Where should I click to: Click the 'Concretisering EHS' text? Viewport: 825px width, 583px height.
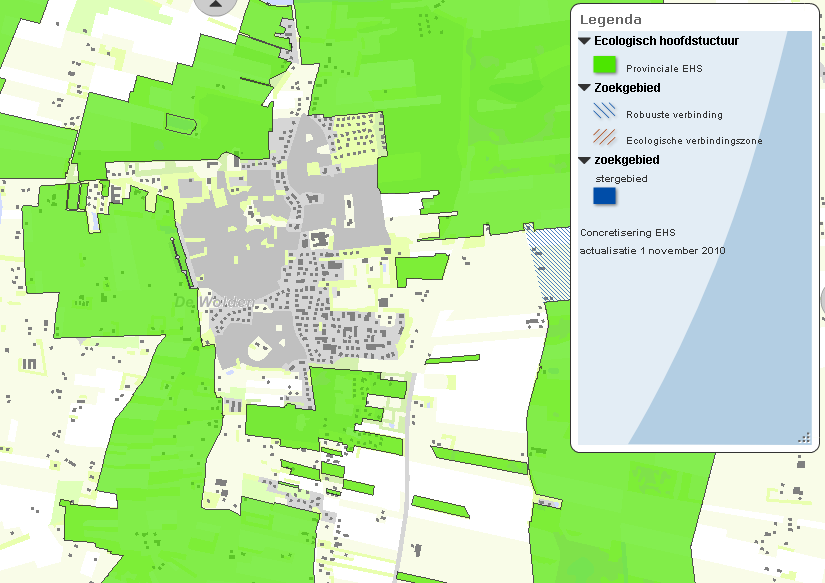tap(628, 233)
